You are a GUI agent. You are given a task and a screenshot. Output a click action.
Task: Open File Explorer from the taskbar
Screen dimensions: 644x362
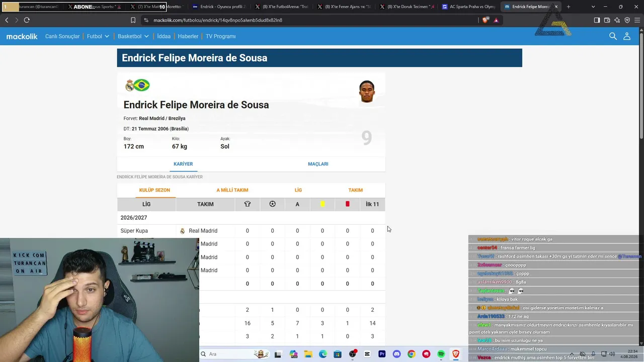point(307,354)
